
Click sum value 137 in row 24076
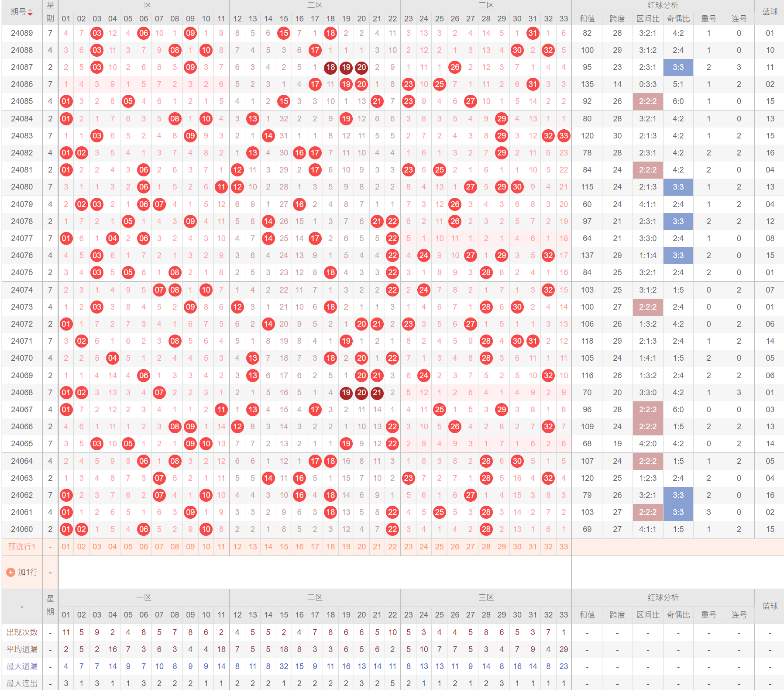tap(587, 255)
